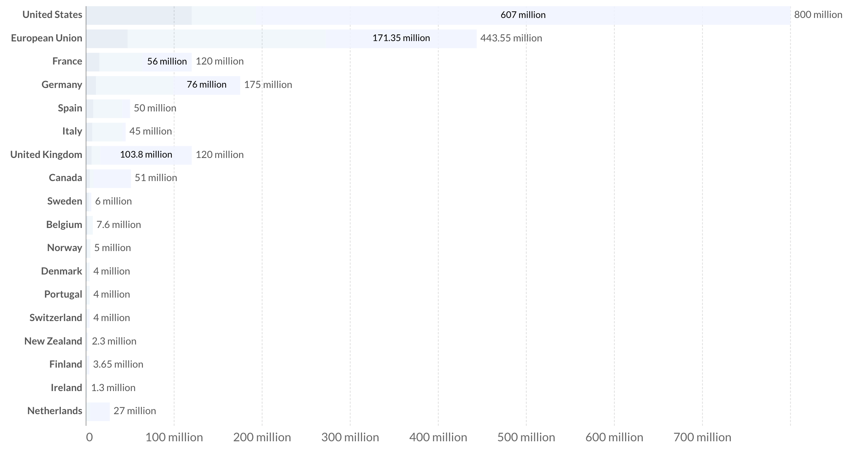Click the 7.6 million label for Belgium
Screen dimensions: 868x453
118,225
